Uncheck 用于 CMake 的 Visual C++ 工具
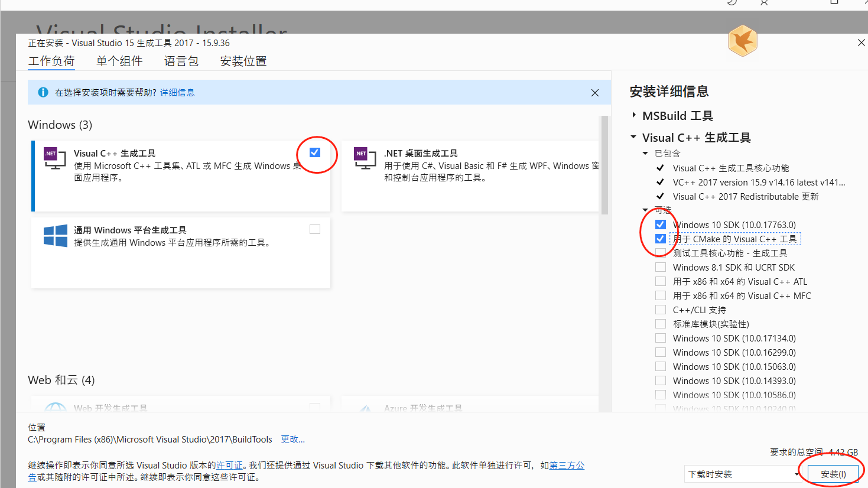This screenshot has width=868, height=488. click(x=660, y=238)
